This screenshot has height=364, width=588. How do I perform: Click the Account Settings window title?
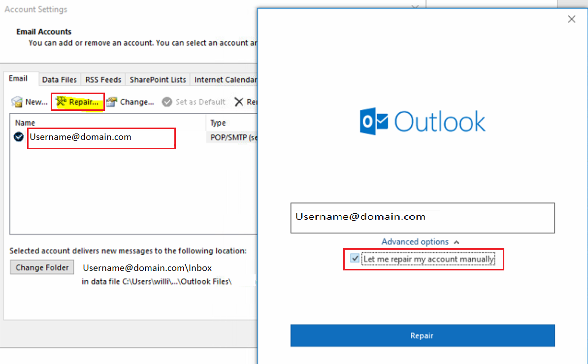pos(36,9)
